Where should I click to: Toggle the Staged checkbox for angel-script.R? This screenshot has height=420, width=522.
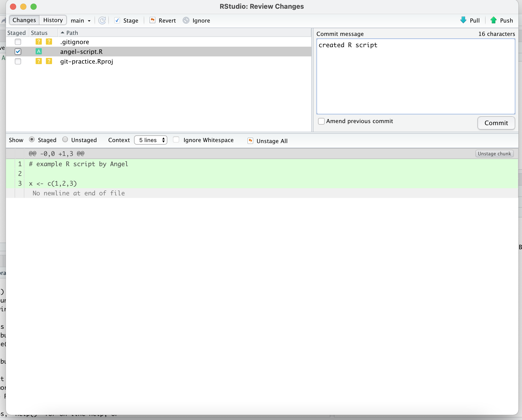pyautogui.click(x=18, y=52)
